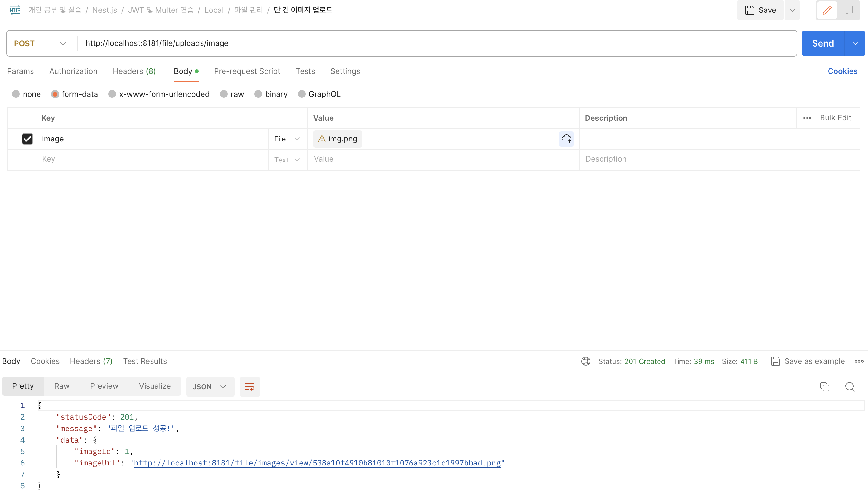Open the comments panel icon

(848, 10)
